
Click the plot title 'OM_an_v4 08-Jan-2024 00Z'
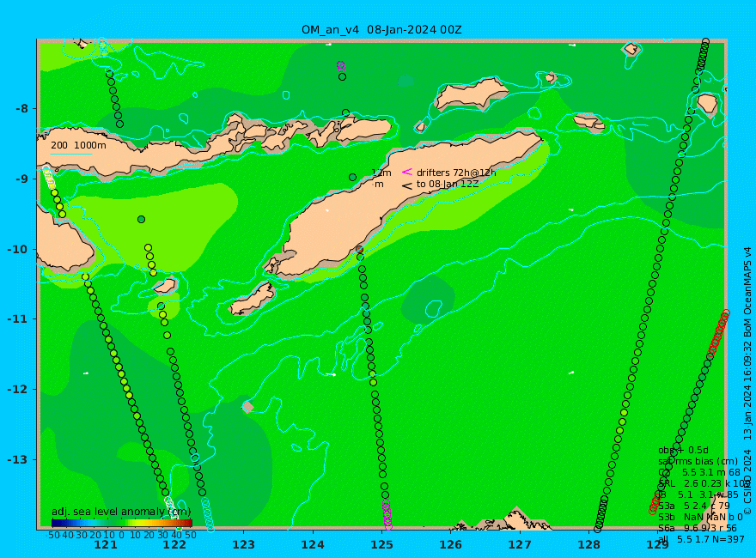381,30
